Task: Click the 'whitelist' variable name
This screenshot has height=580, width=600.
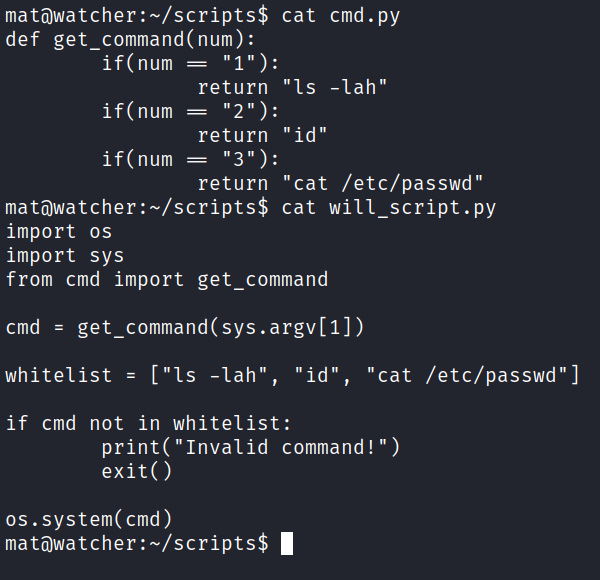Action: 59,375
